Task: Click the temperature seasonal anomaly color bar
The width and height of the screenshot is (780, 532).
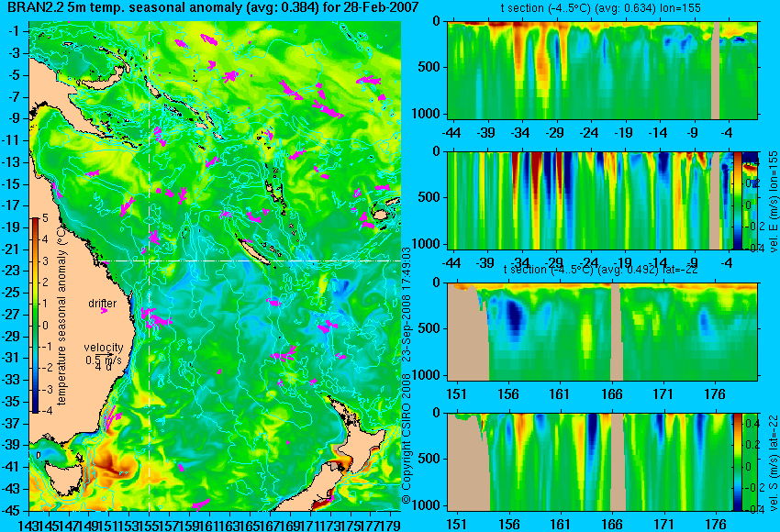Action: (35, 316)
